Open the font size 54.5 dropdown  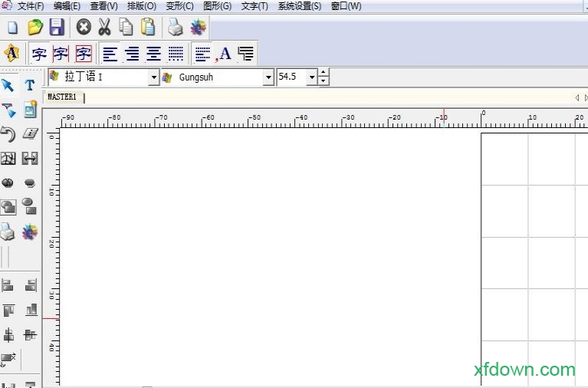pyautogui.click(x=312, y=77)
